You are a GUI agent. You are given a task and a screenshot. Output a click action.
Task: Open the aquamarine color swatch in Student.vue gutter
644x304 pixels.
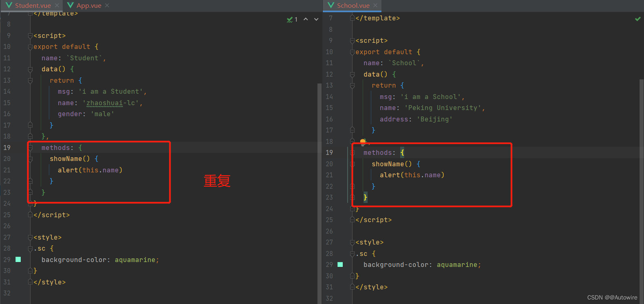click(x=18, y=260)
